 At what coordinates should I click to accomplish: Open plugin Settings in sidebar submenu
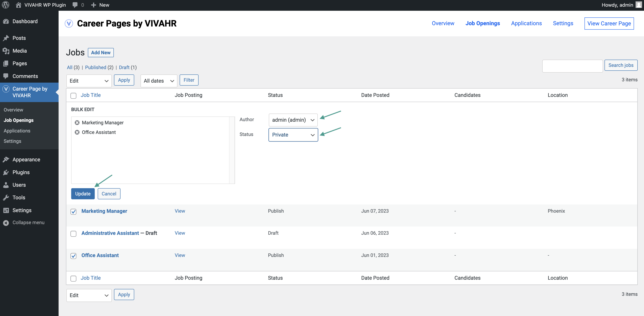click(x=12, y=141)
